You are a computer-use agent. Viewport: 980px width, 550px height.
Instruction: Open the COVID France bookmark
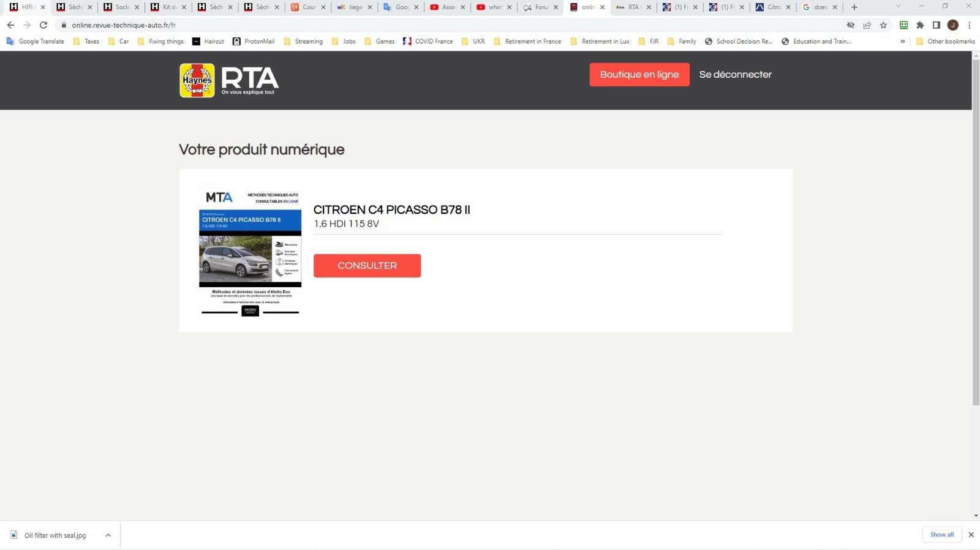click(428, 42)
